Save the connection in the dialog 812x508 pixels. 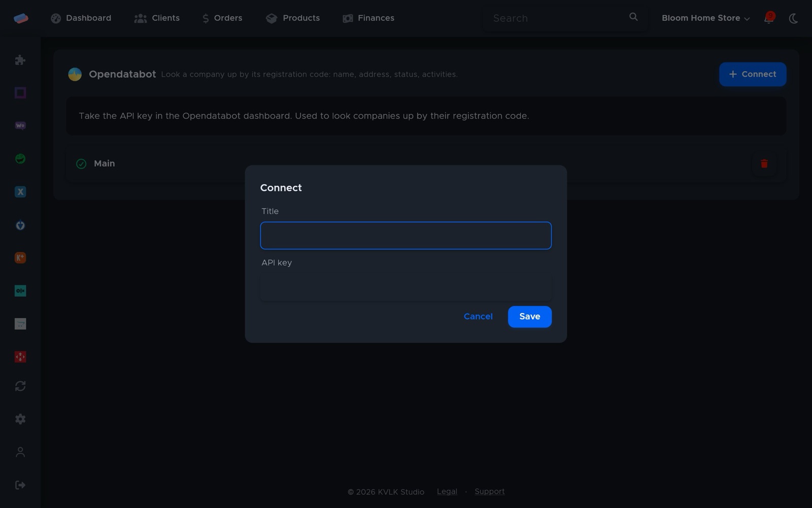[x=529, y=316]
